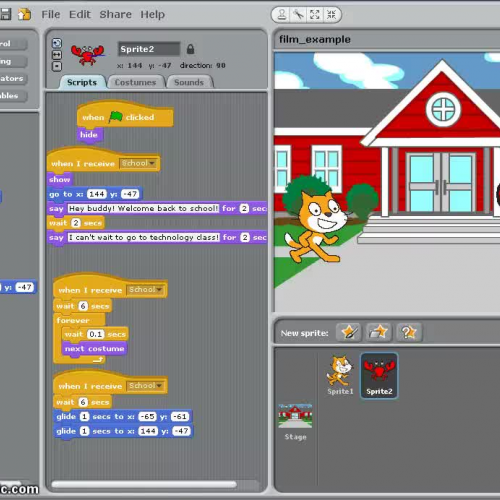Switch to the Scripts tab
The image size is (500, 500).
(x=82, y=82)
